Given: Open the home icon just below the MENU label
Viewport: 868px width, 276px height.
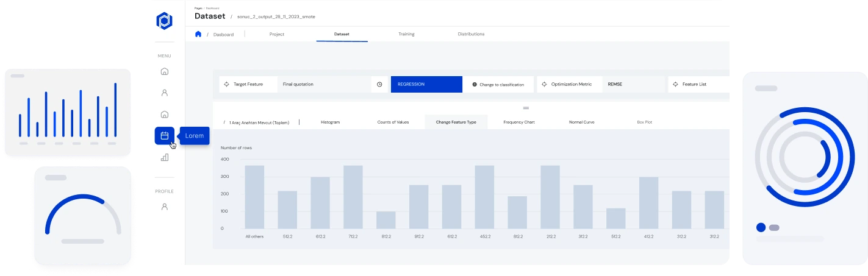Looking at the screenshot, I should [164, 72].
